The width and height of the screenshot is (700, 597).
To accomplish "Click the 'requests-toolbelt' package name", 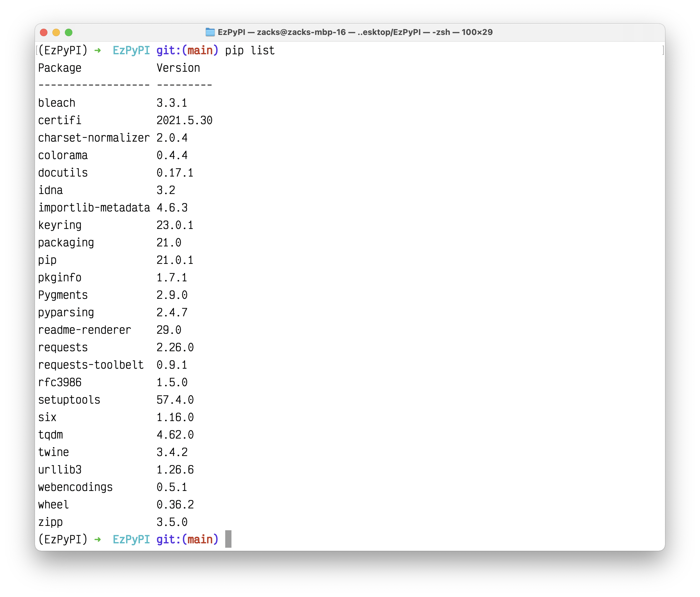I will coord(90,365).
